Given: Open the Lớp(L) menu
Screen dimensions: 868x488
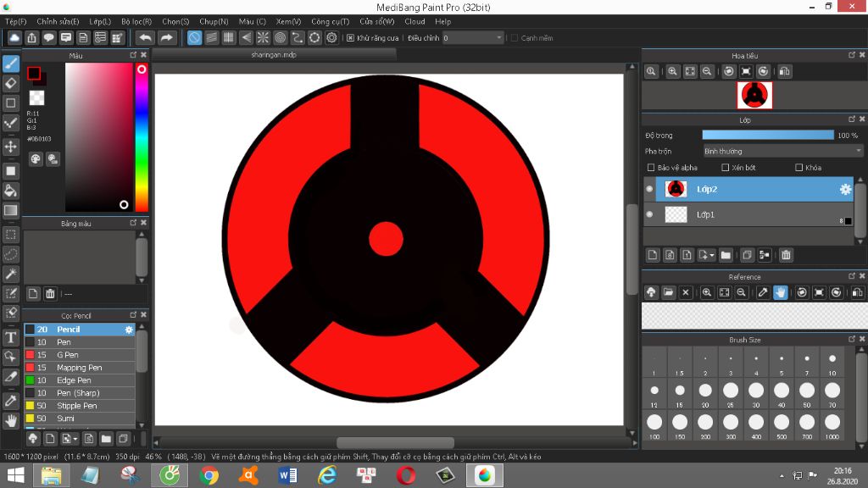Looking at the screenshot, I should click(x=100, y=21).
